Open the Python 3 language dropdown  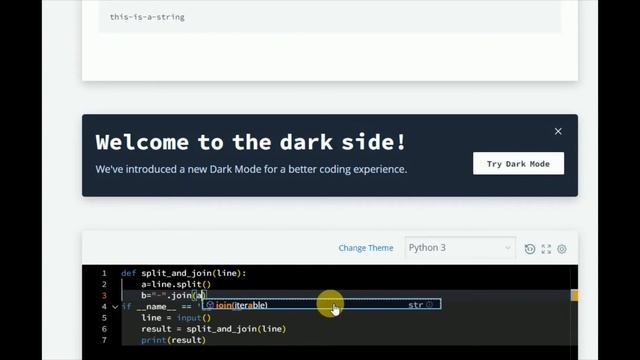pyautogui.click(x=460, y=248)
